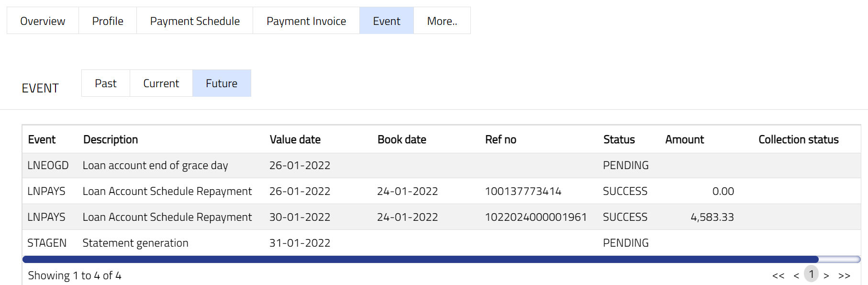Click the horizontal scrollbar under the table

[420, 259]
